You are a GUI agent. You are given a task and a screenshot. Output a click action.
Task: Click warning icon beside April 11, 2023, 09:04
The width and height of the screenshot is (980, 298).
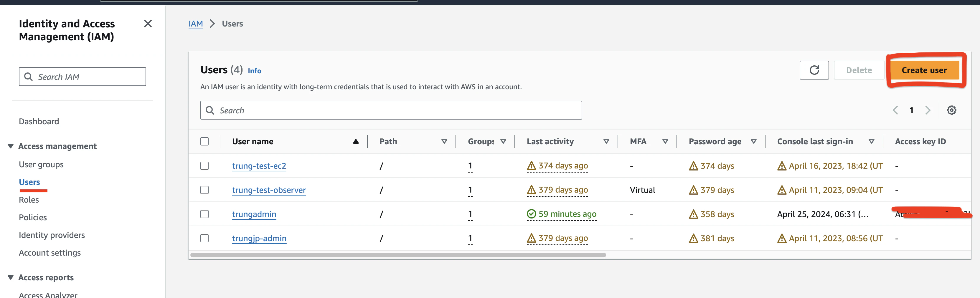point(782,190)
